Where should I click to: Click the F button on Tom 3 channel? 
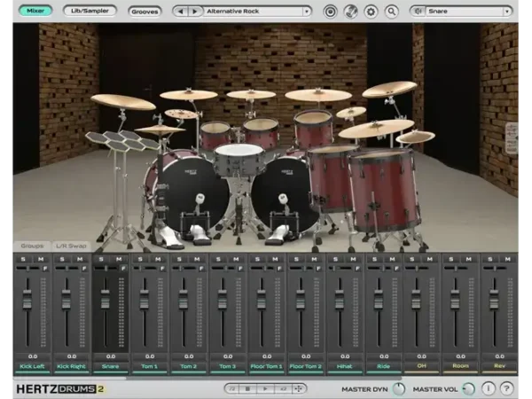coord(240,269)
